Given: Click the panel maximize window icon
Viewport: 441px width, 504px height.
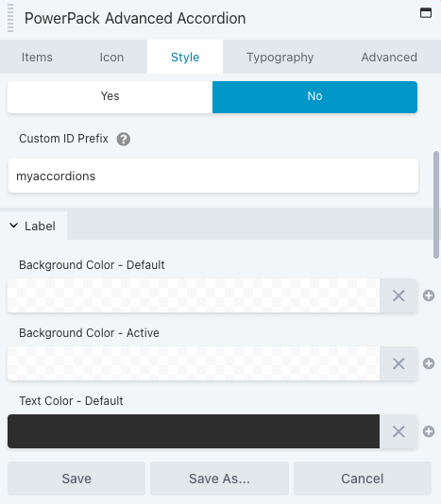Looking at the screenshot, I should coord(426,13).
